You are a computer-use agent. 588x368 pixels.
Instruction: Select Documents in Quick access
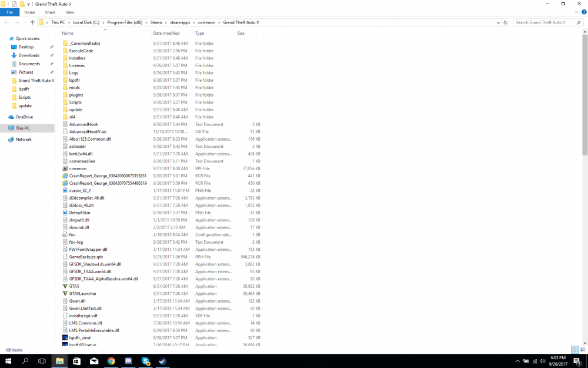click(29, 64)
